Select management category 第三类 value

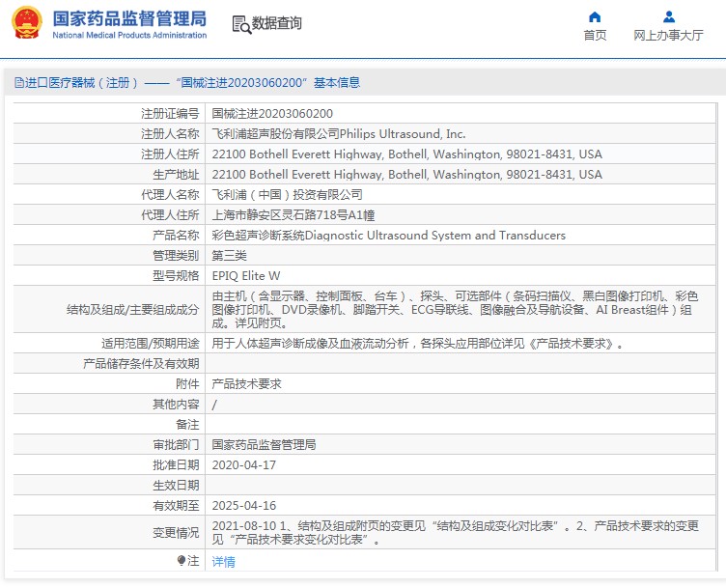pyautogui.click(x=229, y=256)
